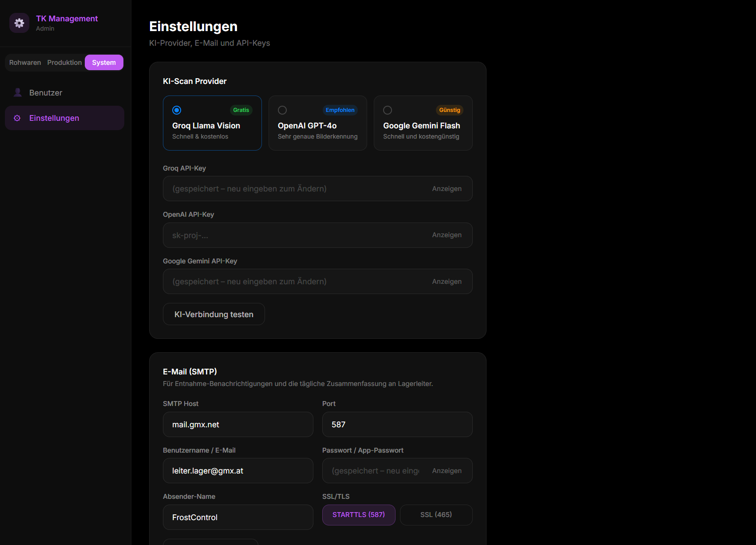Reveal the OpenAI API-Key with Anzeigen

pyautogui.click(x=447, y=235)
